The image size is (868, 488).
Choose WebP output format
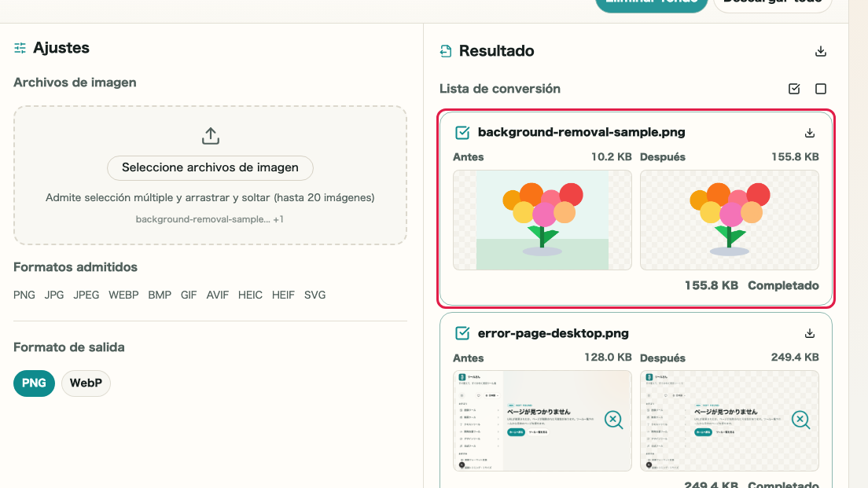[86, 383]
